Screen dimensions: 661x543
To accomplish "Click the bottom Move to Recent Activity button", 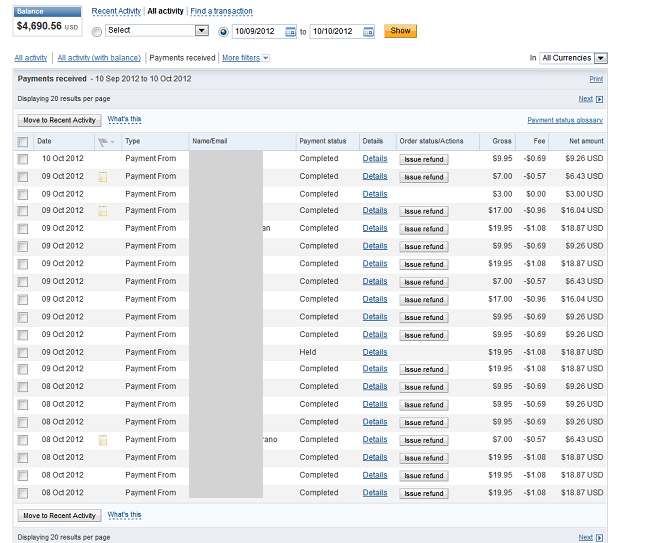I will [59, 516].
